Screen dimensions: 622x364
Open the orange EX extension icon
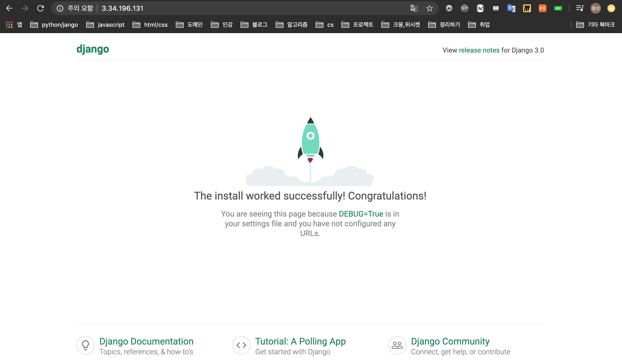click(x=542, y=8)
